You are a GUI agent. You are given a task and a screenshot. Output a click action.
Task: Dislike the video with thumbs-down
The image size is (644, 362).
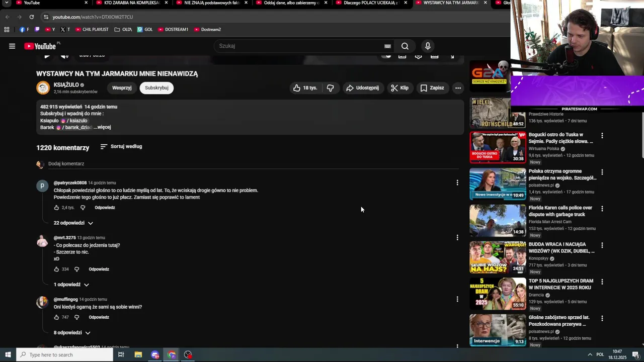coord(331,88)
